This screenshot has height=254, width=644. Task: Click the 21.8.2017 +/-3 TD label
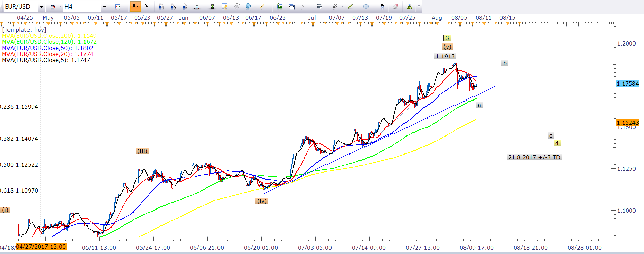point(534,157)
